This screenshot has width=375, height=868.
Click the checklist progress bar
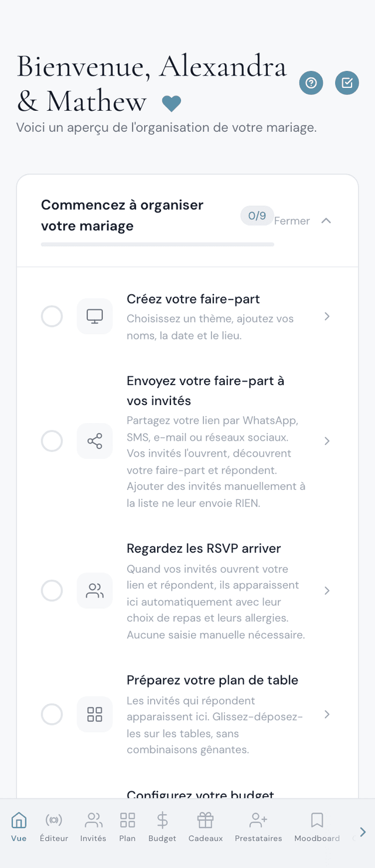point(158,244)
